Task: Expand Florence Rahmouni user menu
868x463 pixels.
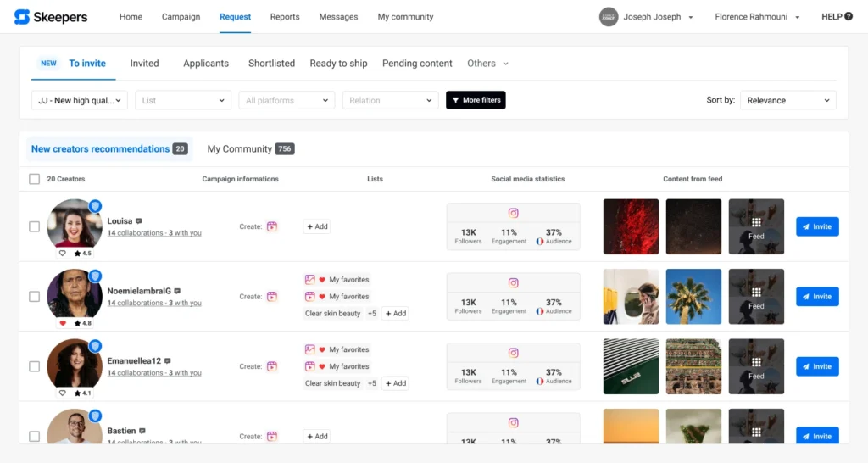Action: 797,17
